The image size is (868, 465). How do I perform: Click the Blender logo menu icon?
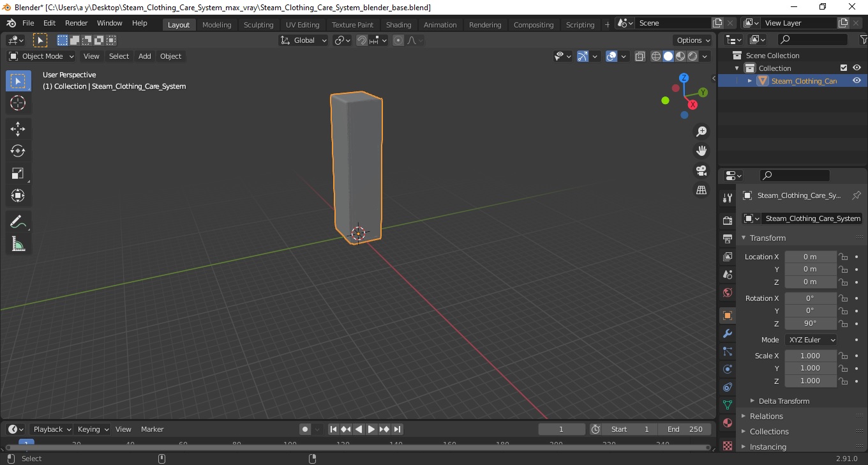pos(11,23)
